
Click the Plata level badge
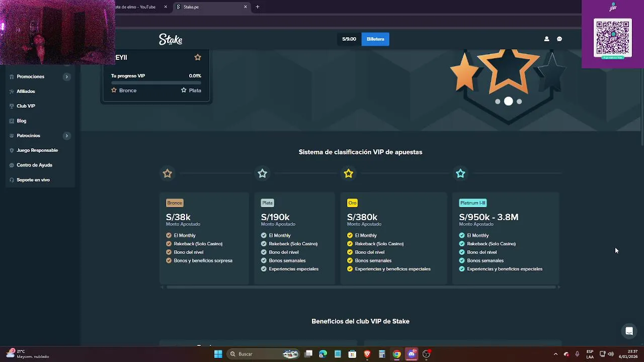[267, 203]
